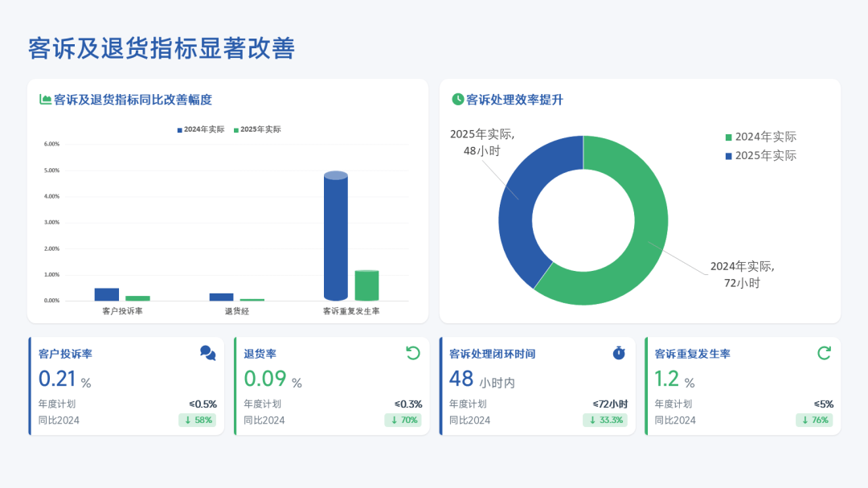
Task: Click the return arrow icon in 退货率 card
Action: pos(413,353)
